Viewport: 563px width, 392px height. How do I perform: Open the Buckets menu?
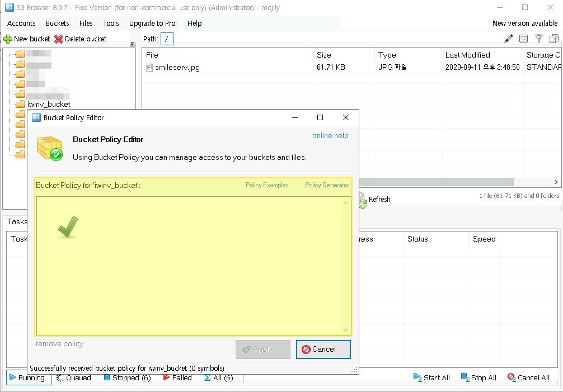[x=58, y=23]
